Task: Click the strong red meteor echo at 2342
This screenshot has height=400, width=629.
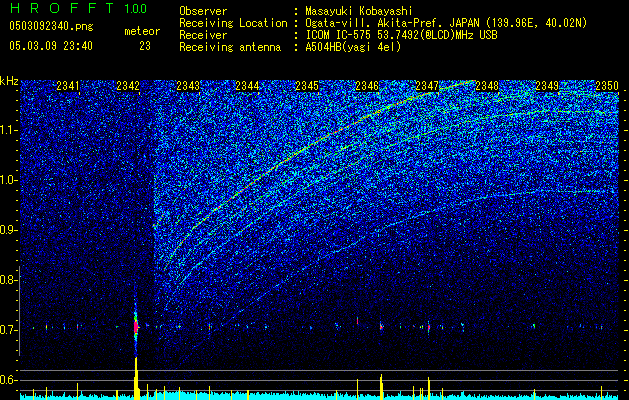Action: [136, 326]
